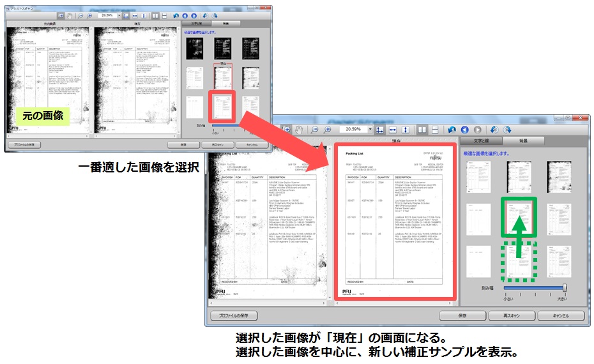The width and height of the screenshot is (594, 364).
Task: Click the undo arrow icon in back window
Action: (x=176, y=15)
